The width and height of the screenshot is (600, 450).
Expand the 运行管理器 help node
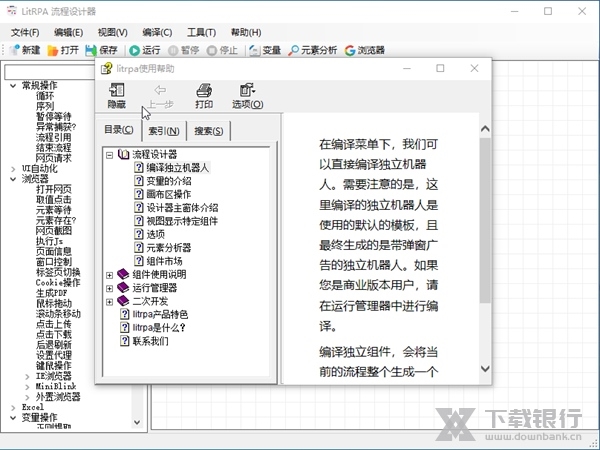[109, 288]
